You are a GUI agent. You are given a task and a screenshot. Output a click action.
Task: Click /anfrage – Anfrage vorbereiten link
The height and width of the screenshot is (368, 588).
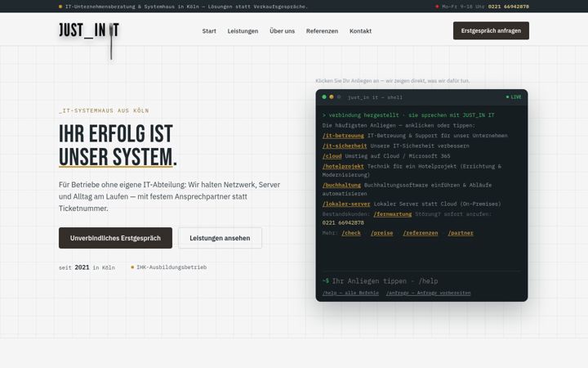click(428, 293)
